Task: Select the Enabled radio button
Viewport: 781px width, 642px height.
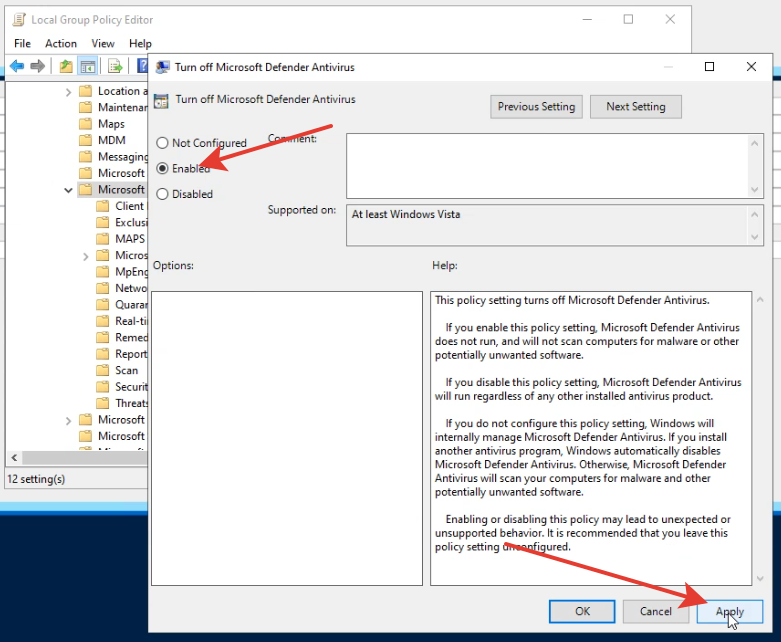Action: (162, 168)
